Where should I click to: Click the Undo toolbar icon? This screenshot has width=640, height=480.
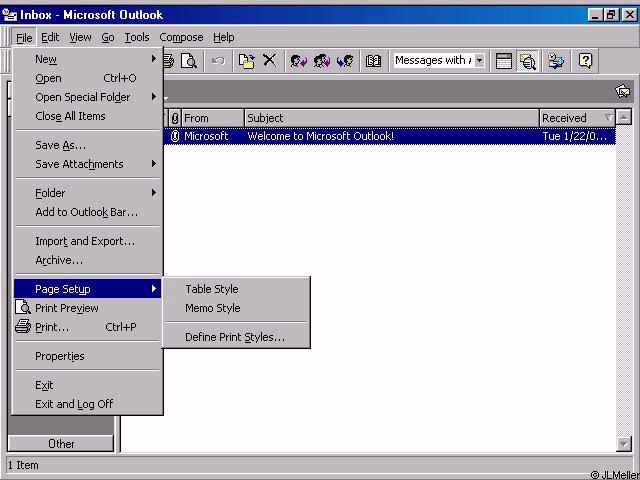[218, 61]
